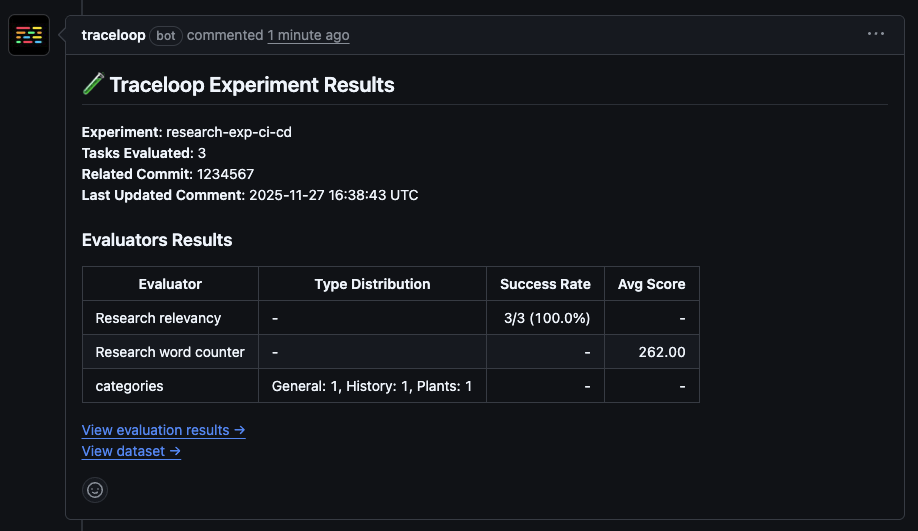Screen dimensions: 918x531
Task: Click the 'Tasks Evaluated: 3' line
Action: [x=144, y=153]
